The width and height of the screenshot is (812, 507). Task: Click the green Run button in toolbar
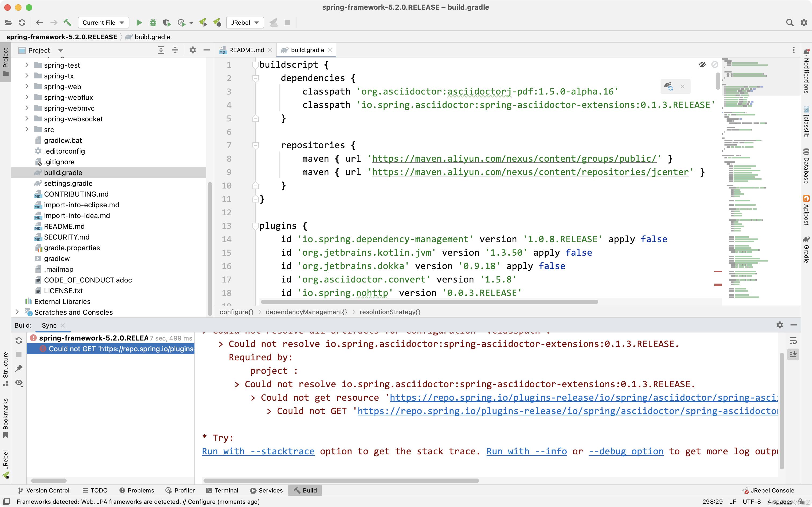(x=139, y=23)
